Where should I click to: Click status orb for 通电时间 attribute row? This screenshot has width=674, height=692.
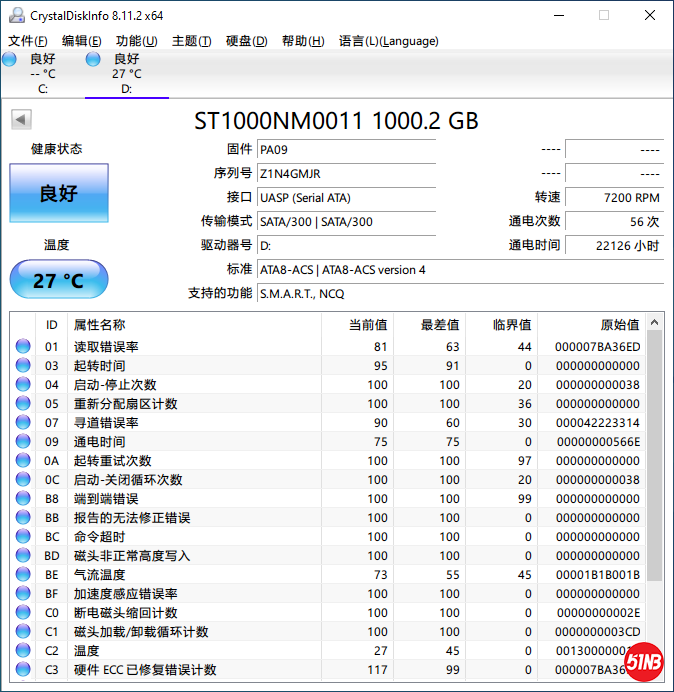tap(23, 442)
